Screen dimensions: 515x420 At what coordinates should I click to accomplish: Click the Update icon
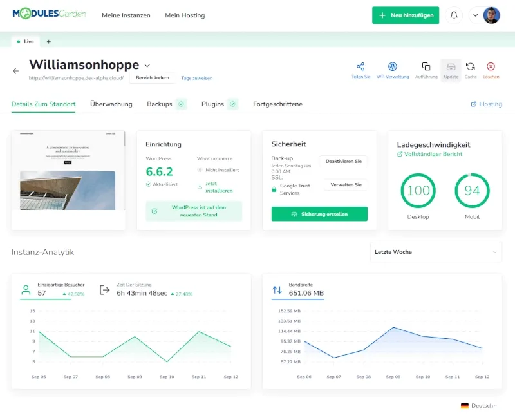tap(451, 67)
